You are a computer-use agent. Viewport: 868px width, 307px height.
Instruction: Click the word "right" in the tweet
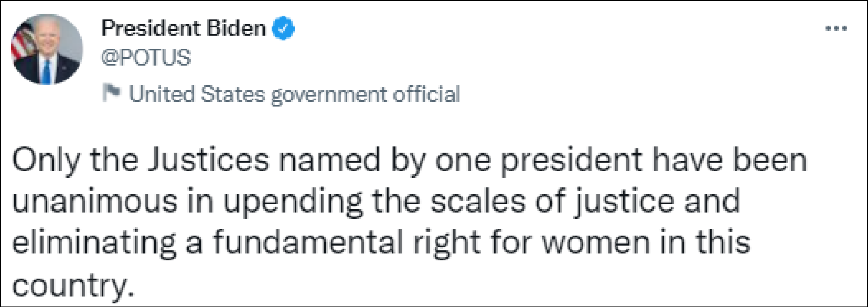[x=446, y=244]
